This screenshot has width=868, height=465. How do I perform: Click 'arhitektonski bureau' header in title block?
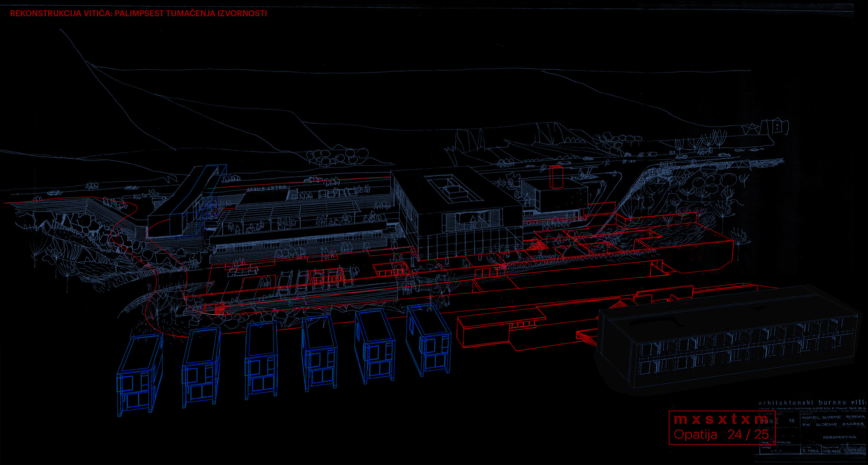[x=801, y=403]
